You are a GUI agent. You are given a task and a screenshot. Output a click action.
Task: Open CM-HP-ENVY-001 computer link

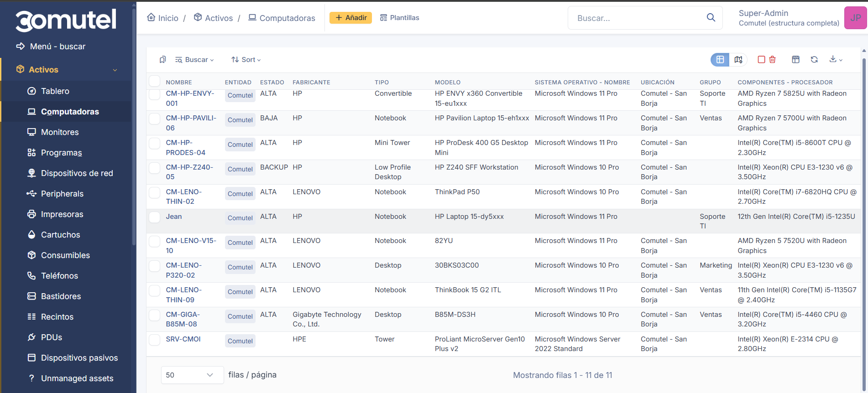pyautogui.click(x=190, y=98)
